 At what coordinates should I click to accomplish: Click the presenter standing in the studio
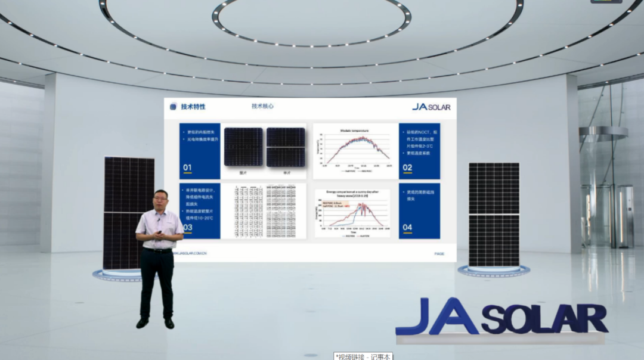pyautogui.click(x=158, y=256)
